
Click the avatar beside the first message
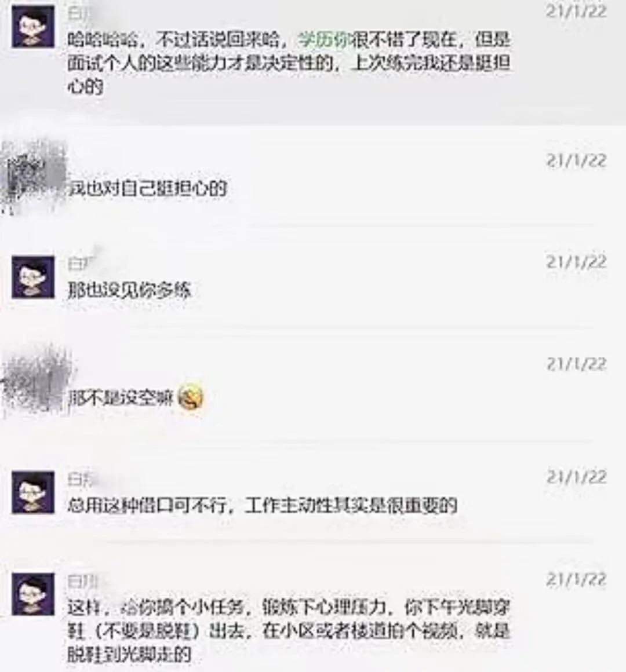coord(33,26)
